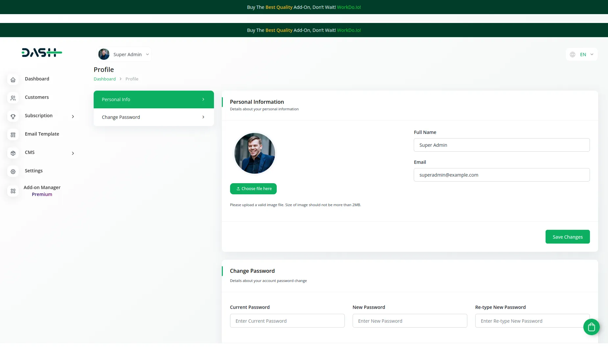This screenshot has width=608, height=364.
Task: Expand the Subscription submenu arrow
Action: tap(73, 117)
